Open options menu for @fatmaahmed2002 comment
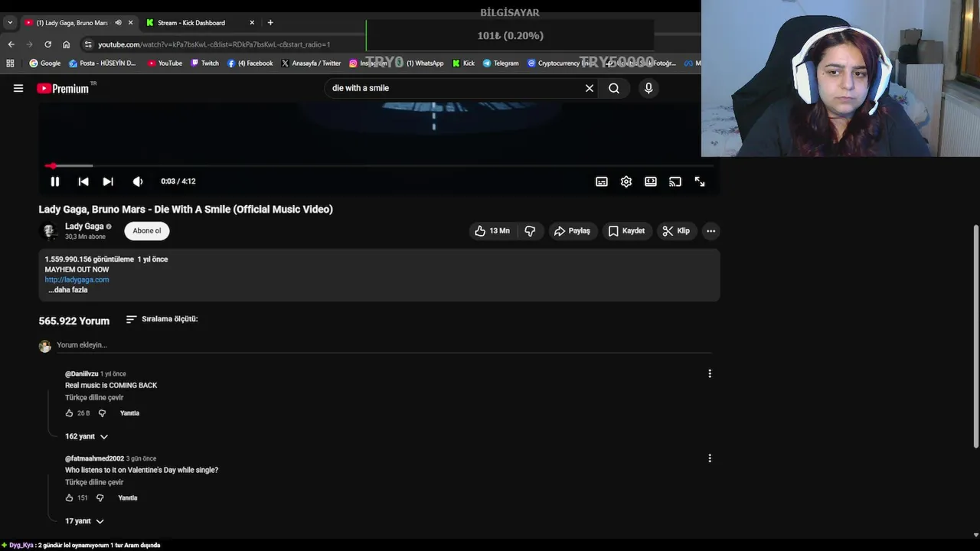Screen dimensions: 980x551 click(710, 458)
